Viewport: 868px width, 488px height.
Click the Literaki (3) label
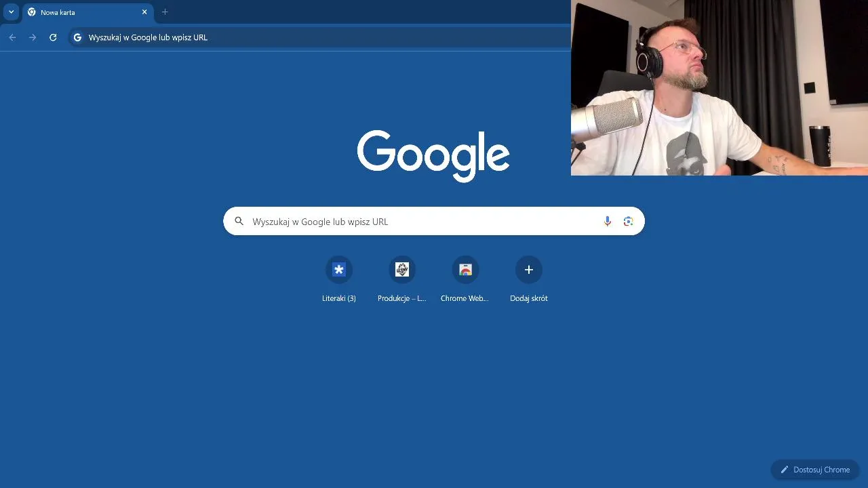click(339, 298)
